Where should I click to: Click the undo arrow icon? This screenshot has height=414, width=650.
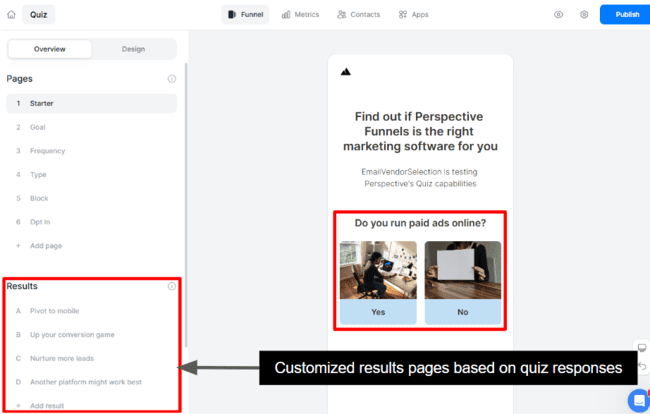(x=642, y=366)
